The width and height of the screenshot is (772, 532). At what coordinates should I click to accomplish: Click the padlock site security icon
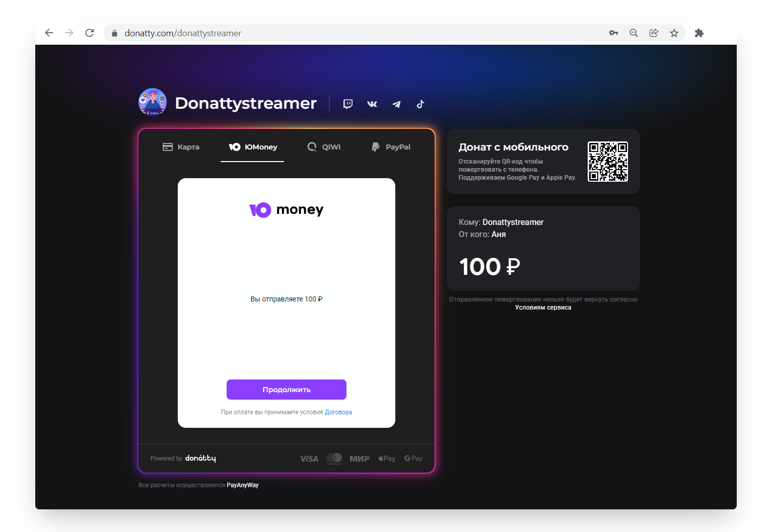(x=114, y=33)
